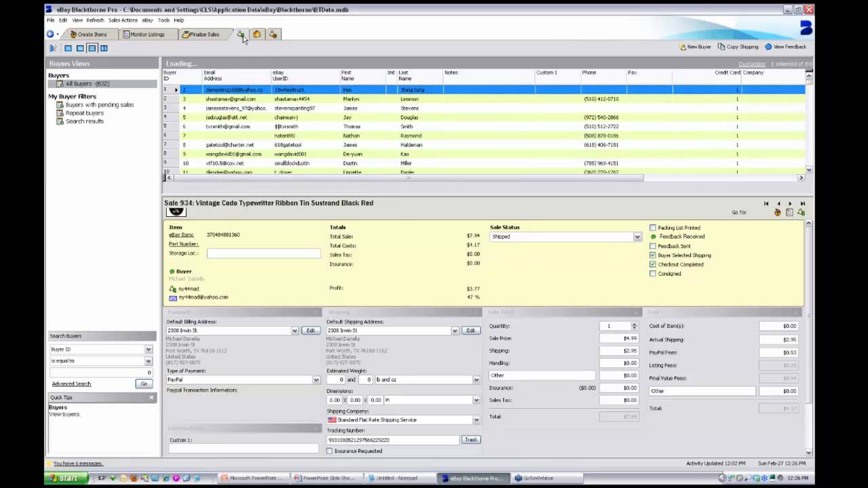Open the Shipping Company dropdown
This screenshot has height=488, width=868.
[476, 420]
